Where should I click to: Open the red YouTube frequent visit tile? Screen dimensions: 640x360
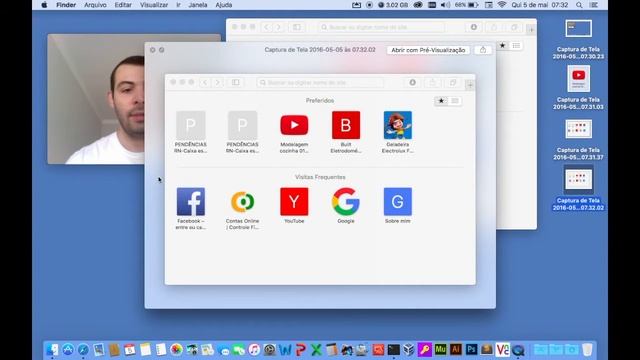point(294,205)
